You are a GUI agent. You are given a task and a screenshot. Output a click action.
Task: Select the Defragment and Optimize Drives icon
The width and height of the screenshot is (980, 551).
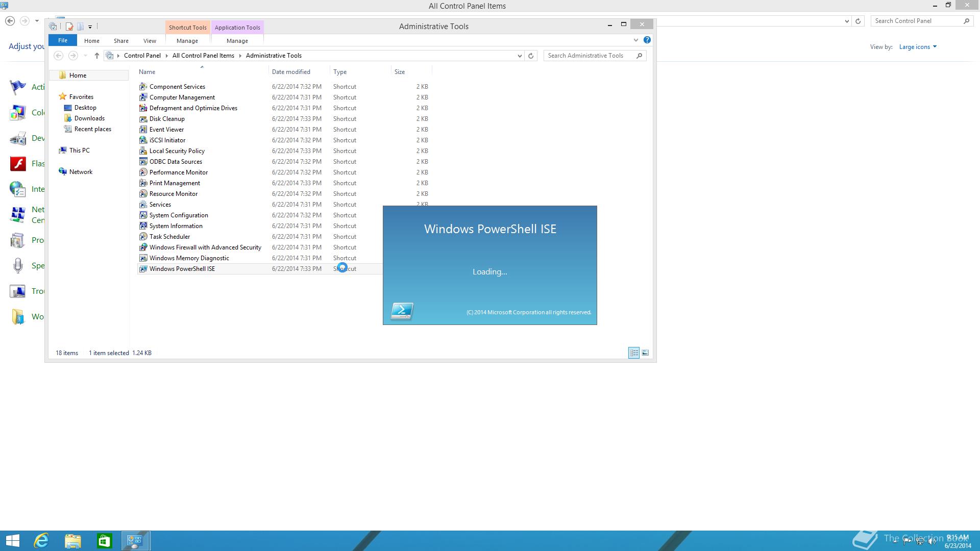(143, 108)
